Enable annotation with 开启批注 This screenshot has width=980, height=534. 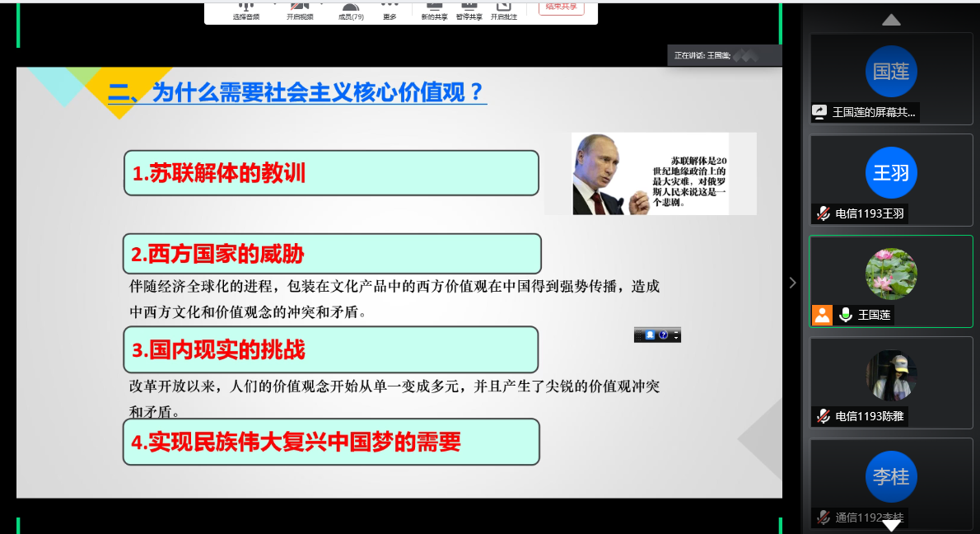pos(503,12)
